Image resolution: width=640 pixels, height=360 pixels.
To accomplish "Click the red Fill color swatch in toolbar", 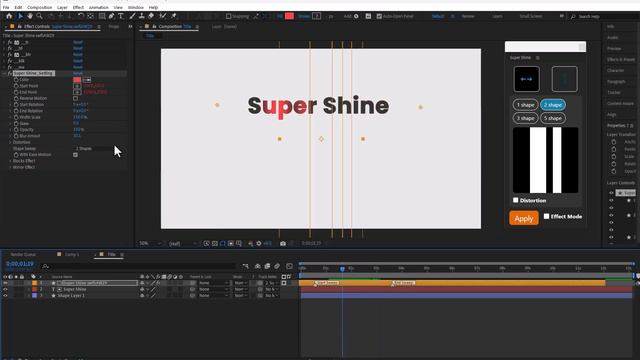I will [289, 16].
